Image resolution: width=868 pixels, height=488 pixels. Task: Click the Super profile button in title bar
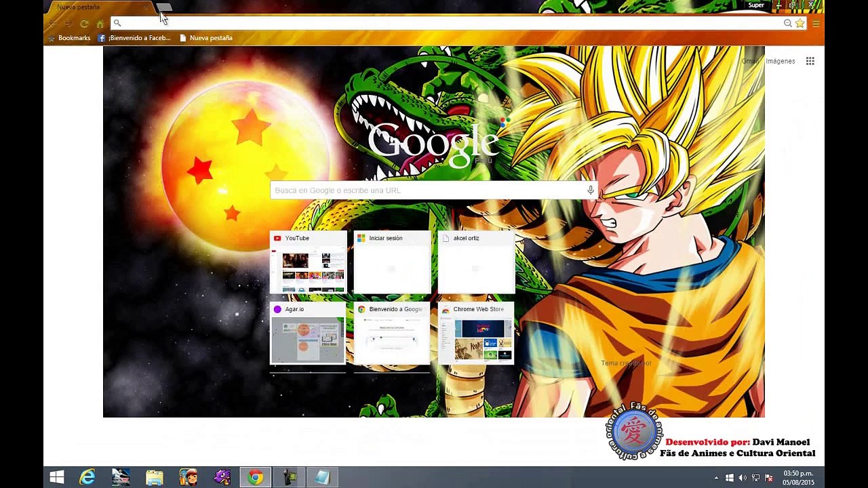pos(756,5)
